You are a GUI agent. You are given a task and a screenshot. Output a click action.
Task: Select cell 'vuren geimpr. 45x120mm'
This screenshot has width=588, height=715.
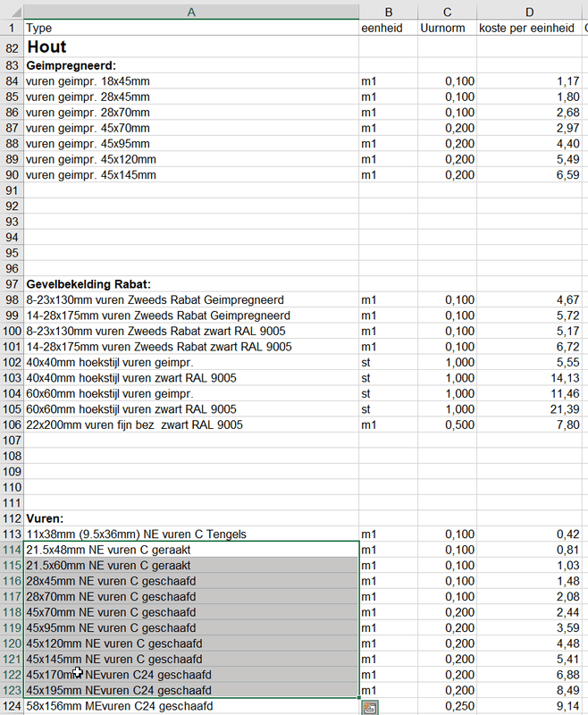click(191, 159)
